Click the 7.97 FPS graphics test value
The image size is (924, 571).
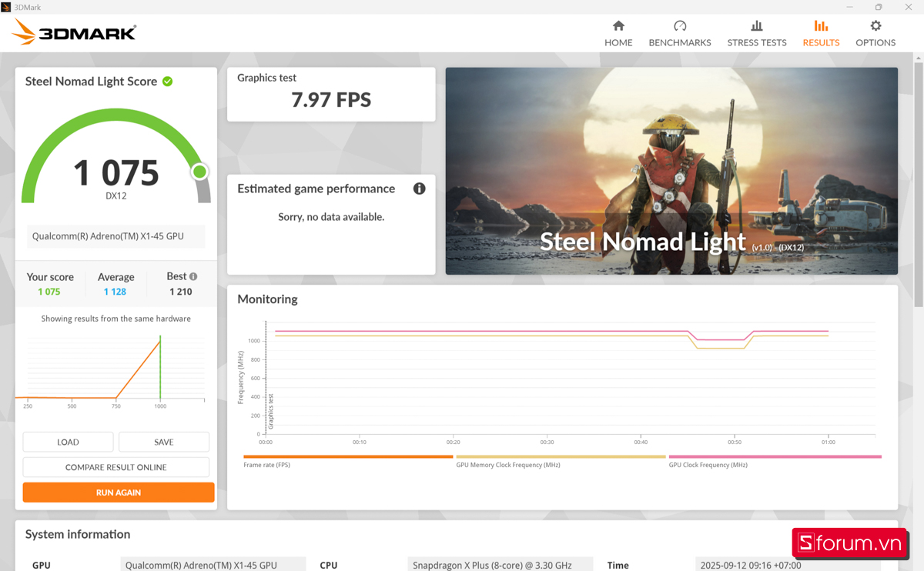point(331,100)
